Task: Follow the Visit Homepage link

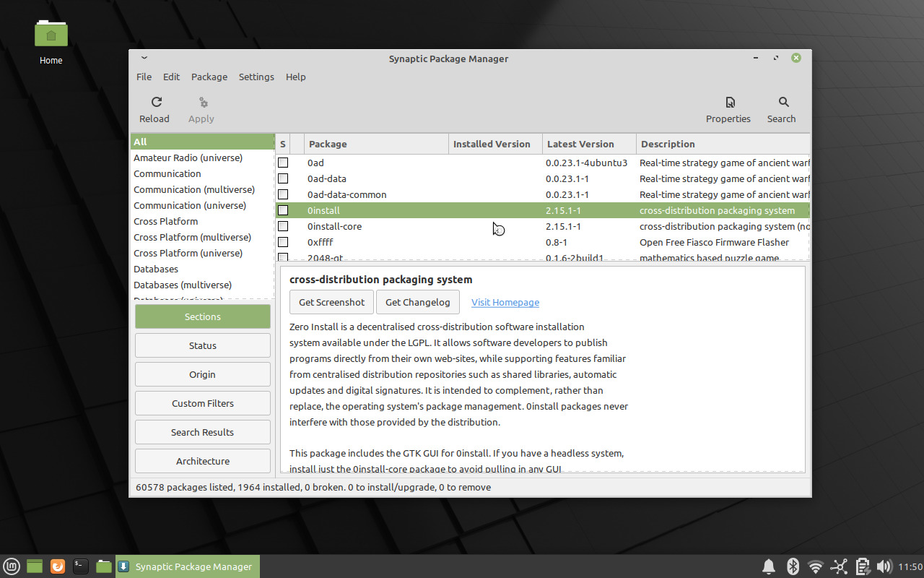Action: (x=505, y=302)
